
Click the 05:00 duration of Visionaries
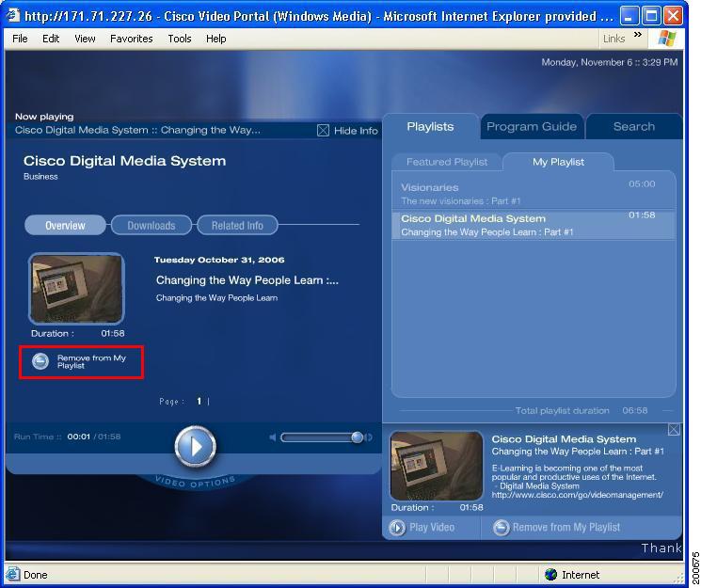642,184
